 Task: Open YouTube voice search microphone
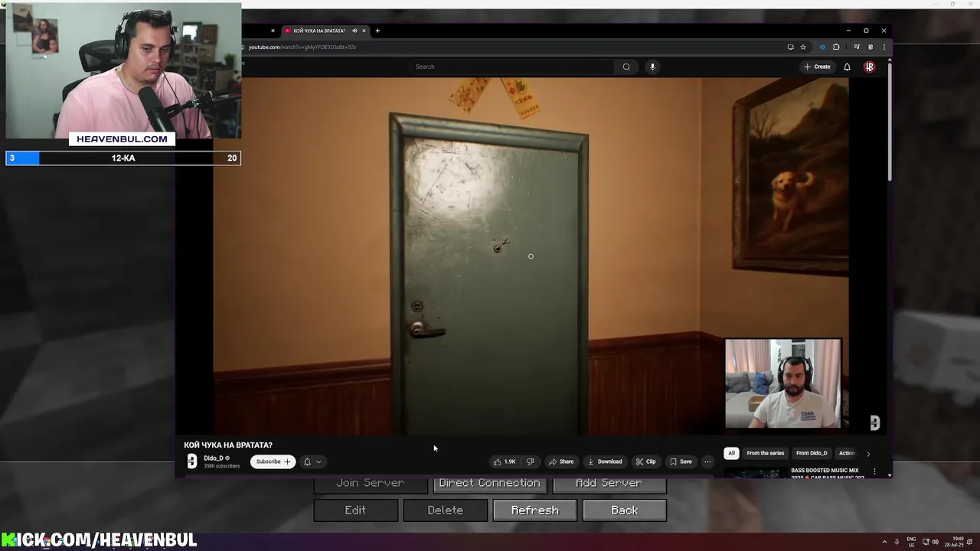[652, 67]
